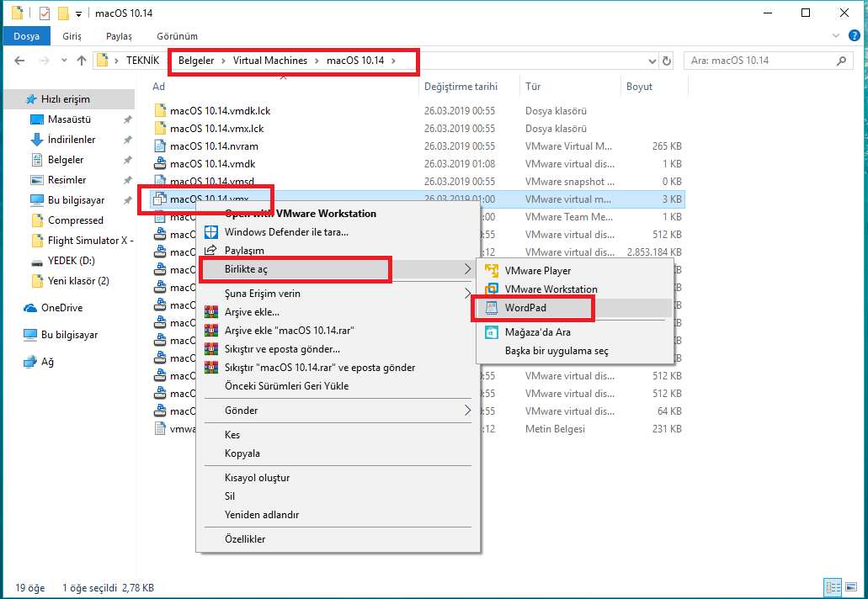Viewport: 868px width, 599px height.
Task: Choose Başka bir uygulama seç
Action: point(556,351)
